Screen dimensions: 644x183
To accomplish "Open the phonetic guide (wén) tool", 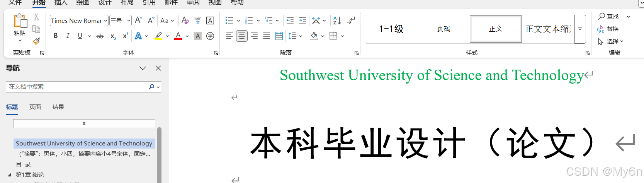I will 198,20.
